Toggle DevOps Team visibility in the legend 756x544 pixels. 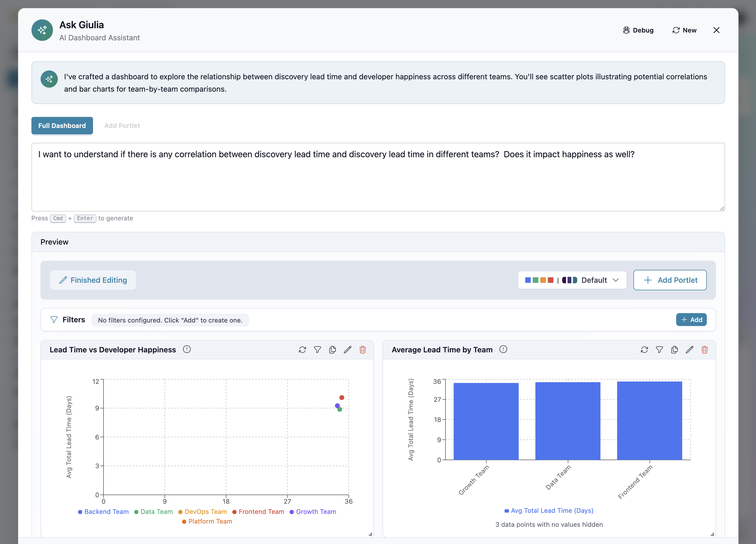tap(202, 512)
